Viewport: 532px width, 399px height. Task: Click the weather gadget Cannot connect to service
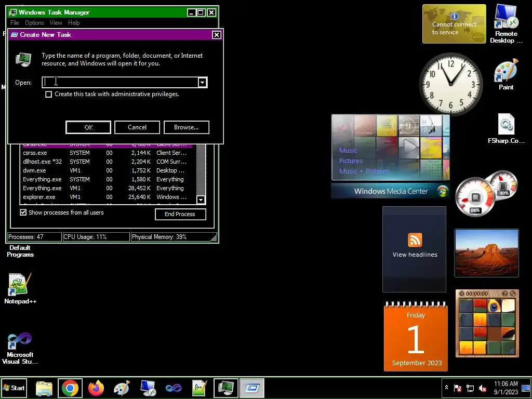click(x=454, y=24)
